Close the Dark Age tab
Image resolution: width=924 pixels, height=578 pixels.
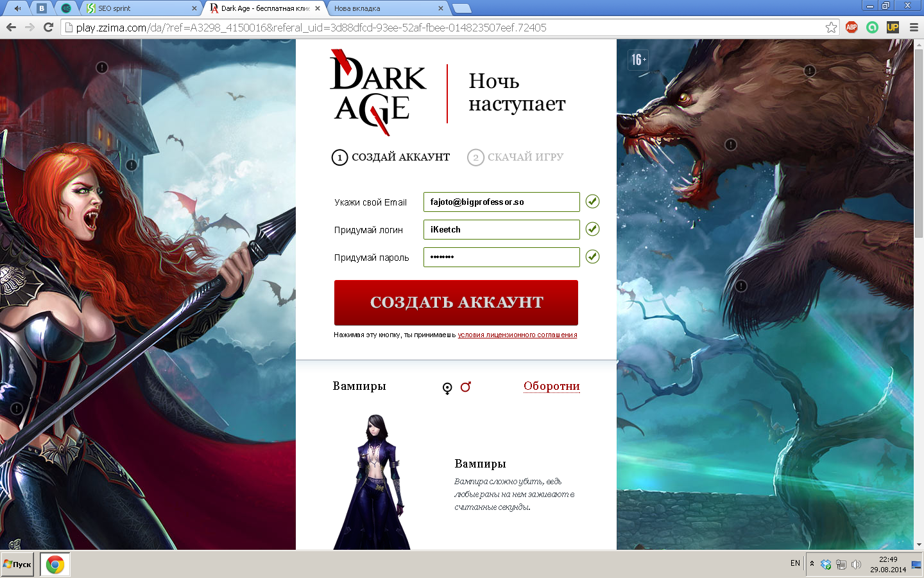click(x=317, y=8)
